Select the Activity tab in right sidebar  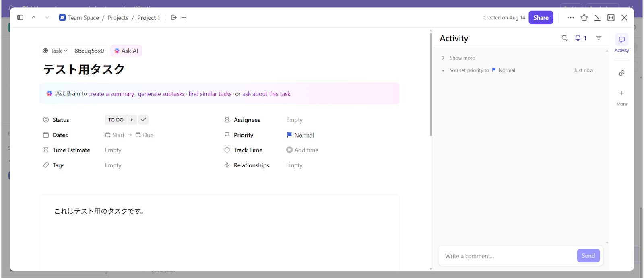(x=621, y=43)
